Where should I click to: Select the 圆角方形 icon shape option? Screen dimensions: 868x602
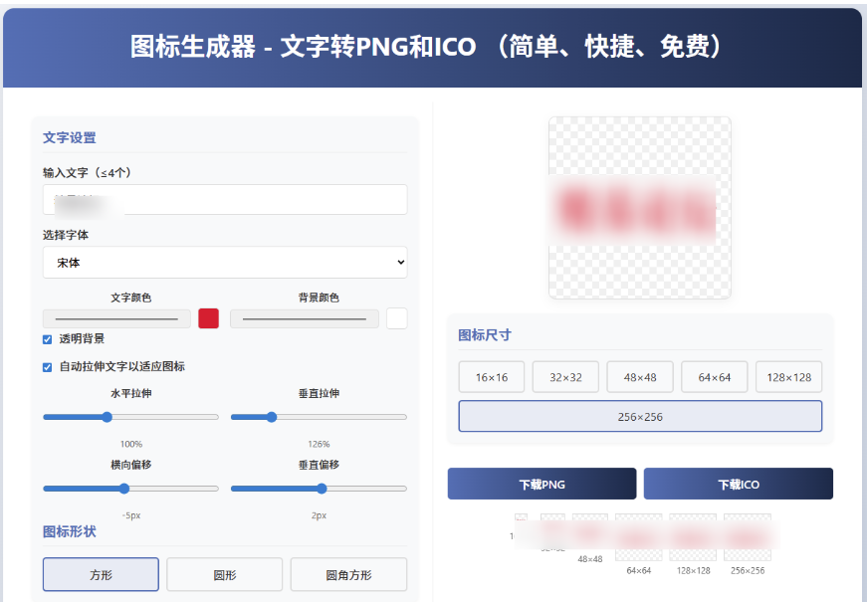point(347,574)
